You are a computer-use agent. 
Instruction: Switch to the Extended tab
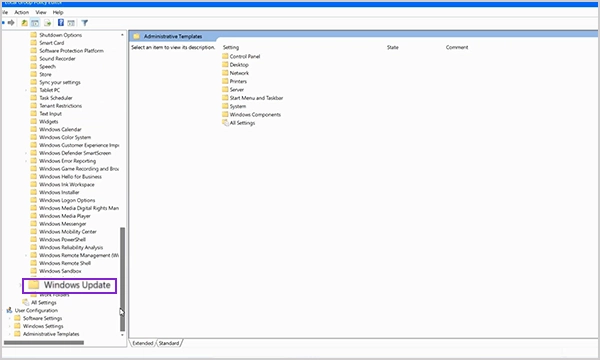click(x=143, y=343)
